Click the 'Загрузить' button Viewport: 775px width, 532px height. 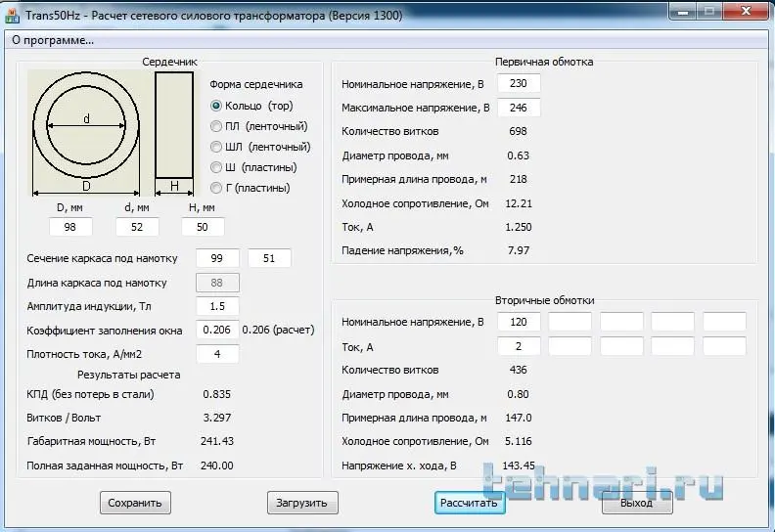302,503
